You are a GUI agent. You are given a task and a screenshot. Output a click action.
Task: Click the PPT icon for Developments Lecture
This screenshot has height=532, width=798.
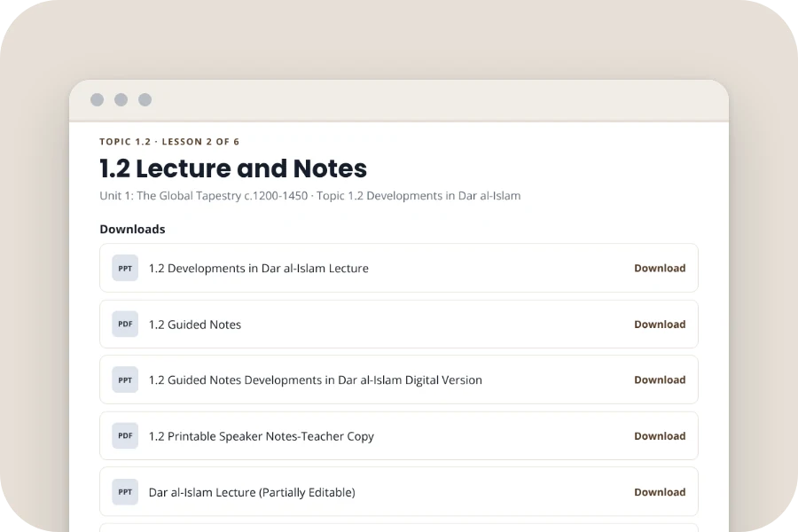[x=125, y=269]
